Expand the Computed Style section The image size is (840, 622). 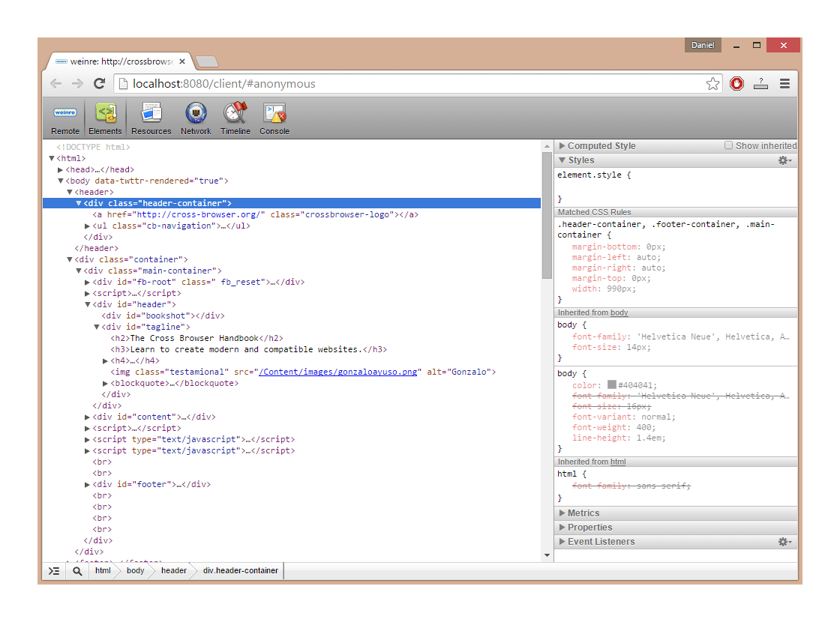(601, 146)
